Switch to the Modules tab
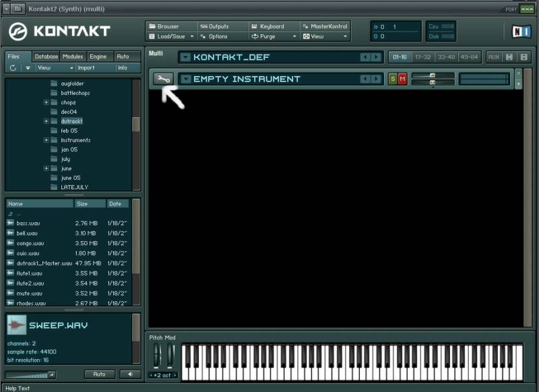 click(x=73, y=57)
